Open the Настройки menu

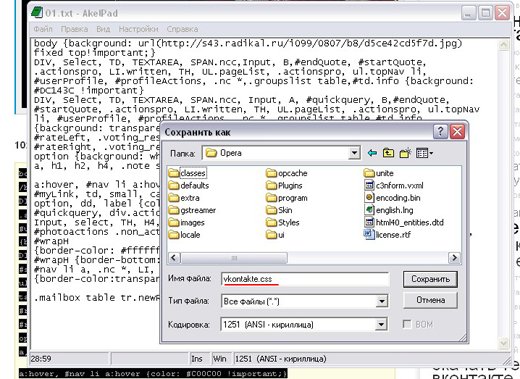[139, 29]
